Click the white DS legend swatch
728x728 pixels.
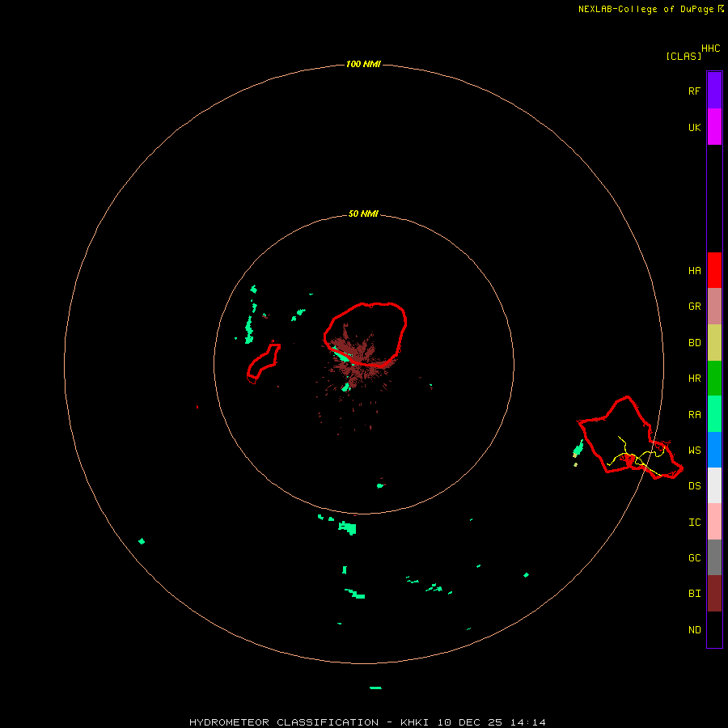point(714,485)
